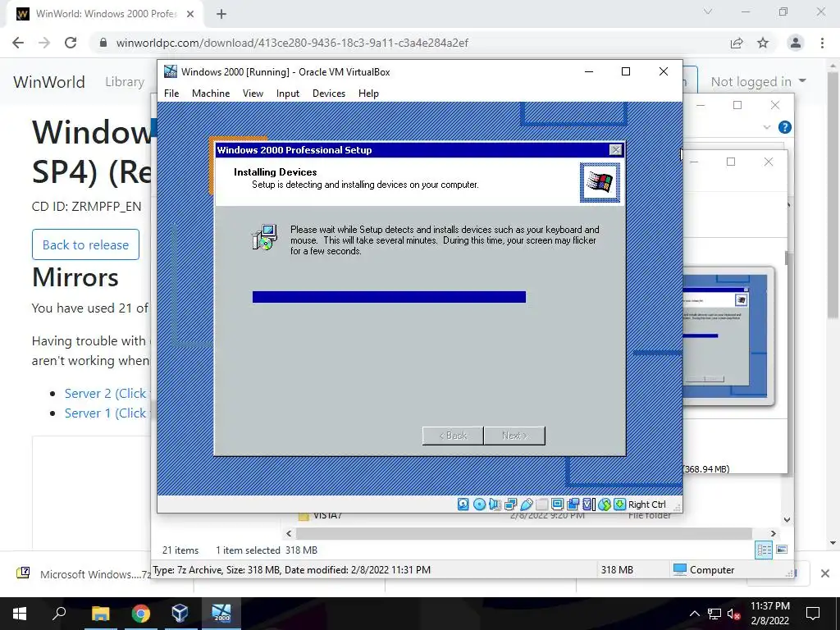Click the recording icon in VirtualBox status bar

pyautogui.click(x=573, y=504)
